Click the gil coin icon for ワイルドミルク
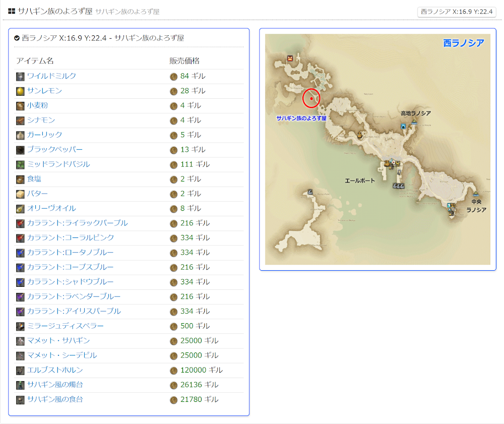Image resolution: width=504 pixels, height=424 pixels. point(173,77)
